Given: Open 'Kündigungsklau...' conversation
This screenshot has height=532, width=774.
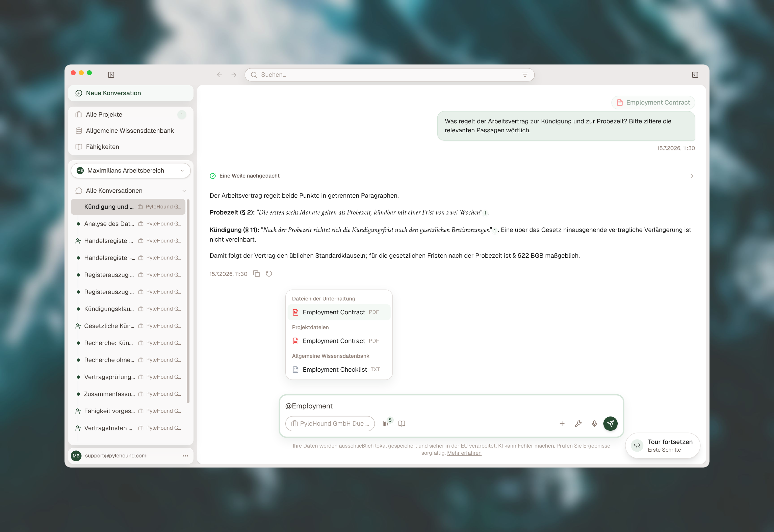Looking at the screenshot, I should pos(128,309).
